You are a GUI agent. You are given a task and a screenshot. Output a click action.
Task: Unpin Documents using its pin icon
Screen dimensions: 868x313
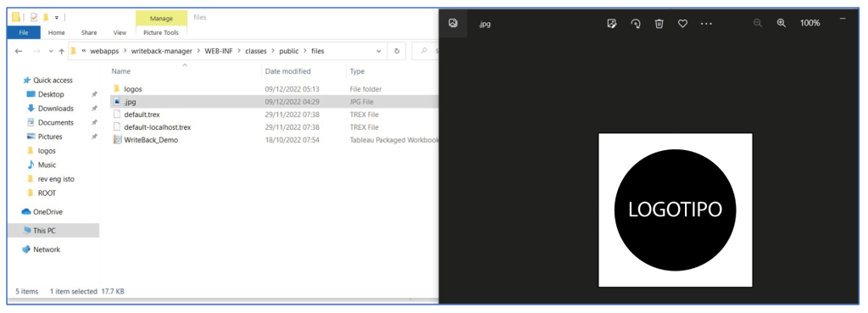(x=94, y=122)
